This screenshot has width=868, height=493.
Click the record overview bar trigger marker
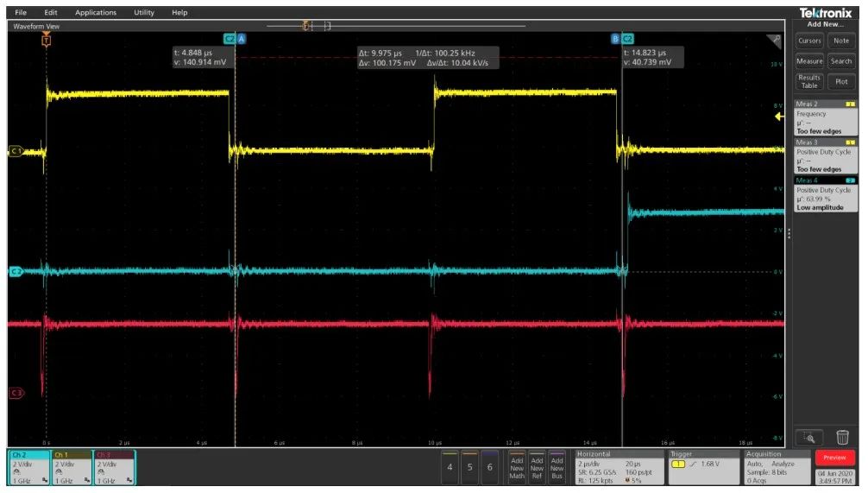(305, 26)
